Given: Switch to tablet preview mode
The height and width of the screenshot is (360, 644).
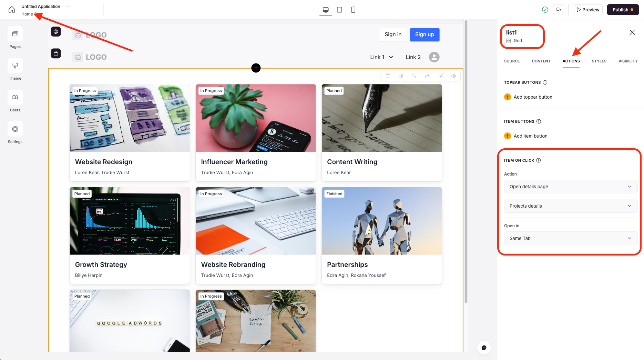Looking at the screenshot, I should [339, 10].
